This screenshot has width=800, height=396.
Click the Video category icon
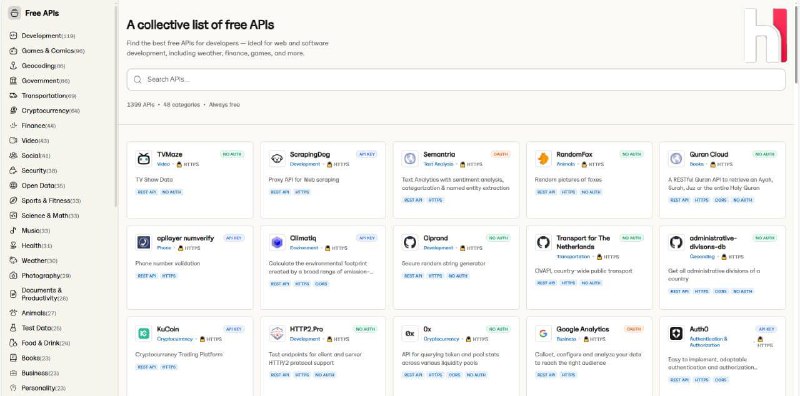tap(13, 140)
